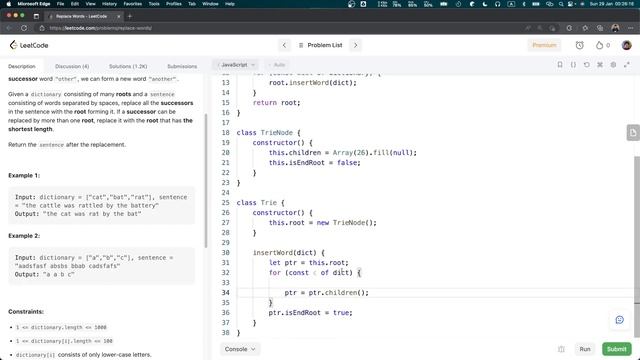Click the LeetCode logo

pos(29,45)
